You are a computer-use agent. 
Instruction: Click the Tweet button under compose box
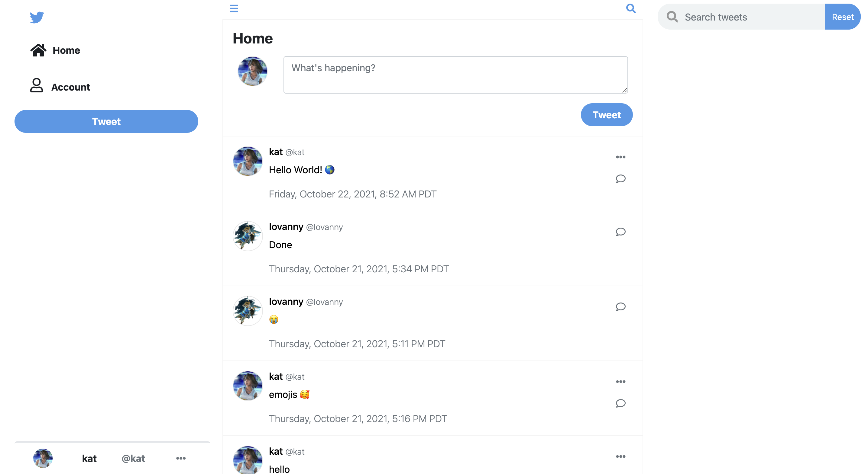pyautogui.click(x=607, y=115)
